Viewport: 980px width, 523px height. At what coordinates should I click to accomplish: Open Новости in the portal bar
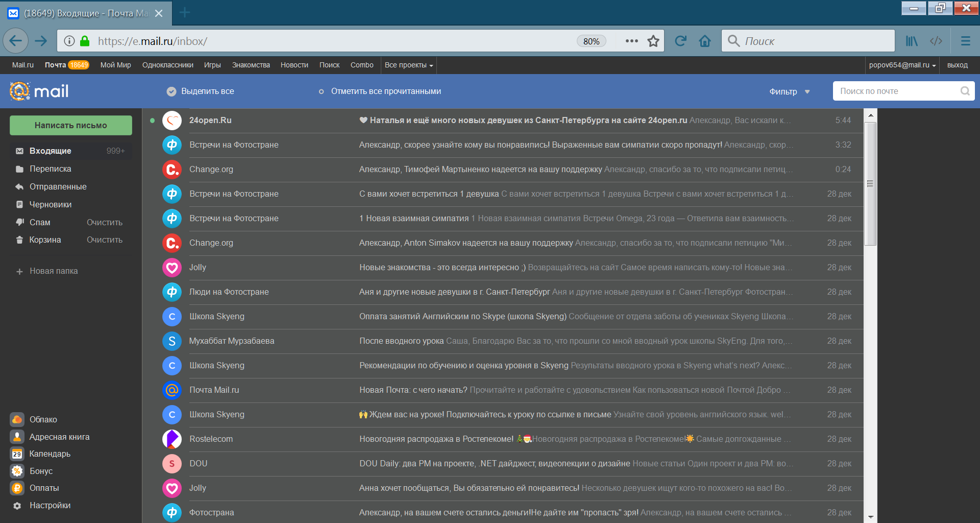pyautogui.click(x=295, y=65)
